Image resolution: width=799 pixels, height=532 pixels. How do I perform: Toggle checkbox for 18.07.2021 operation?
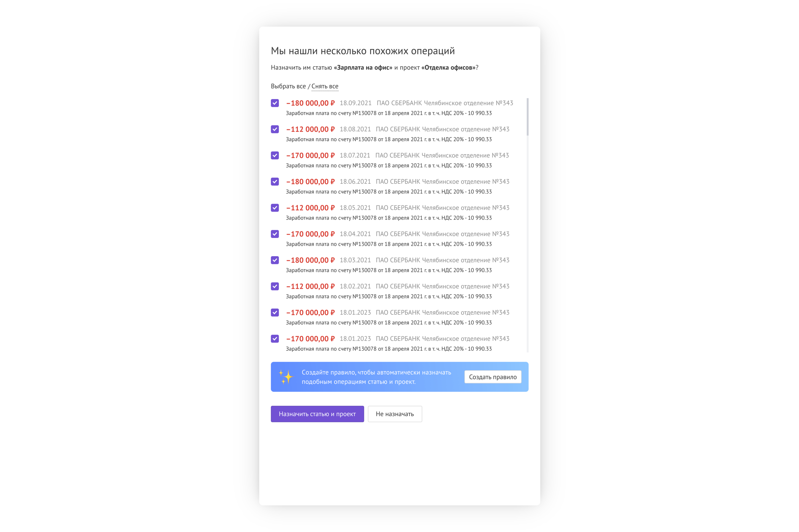275,155
